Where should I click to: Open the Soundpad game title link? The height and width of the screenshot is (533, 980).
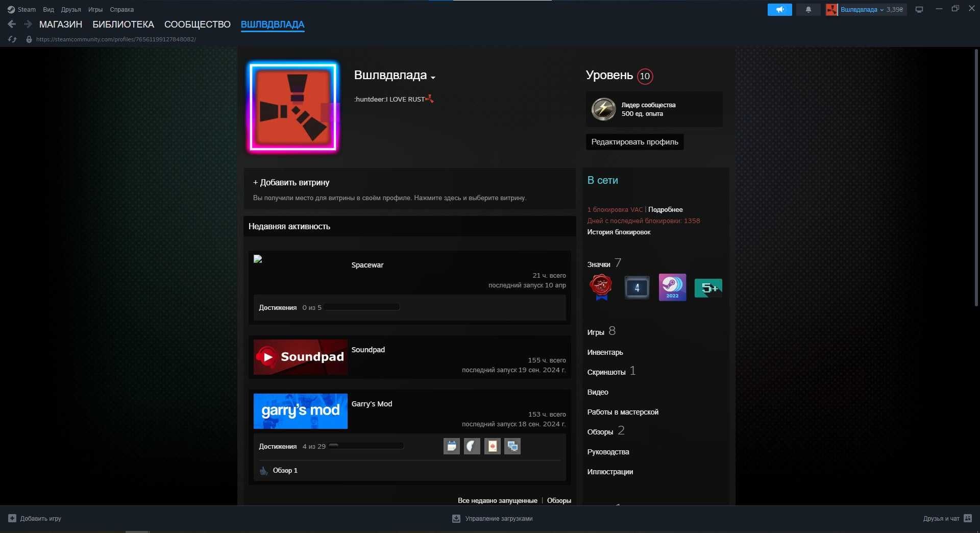tap(368, 350)
